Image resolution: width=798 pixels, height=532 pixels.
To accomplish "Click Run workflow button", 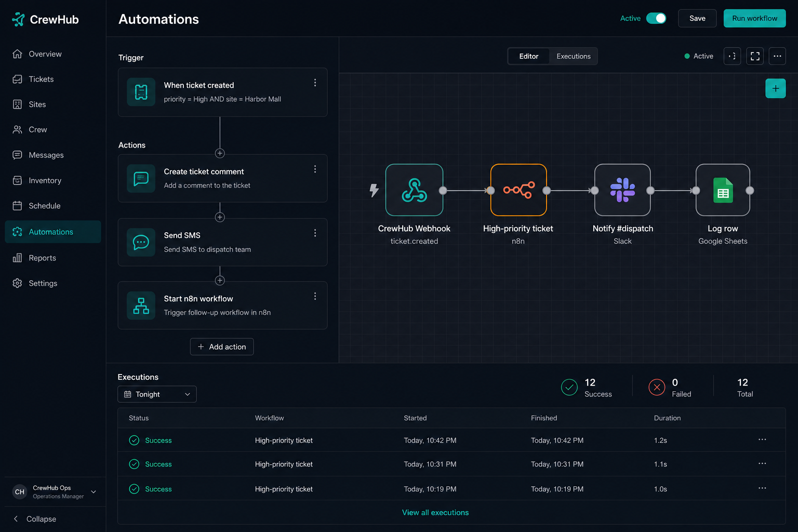I will tap(754, 18).
